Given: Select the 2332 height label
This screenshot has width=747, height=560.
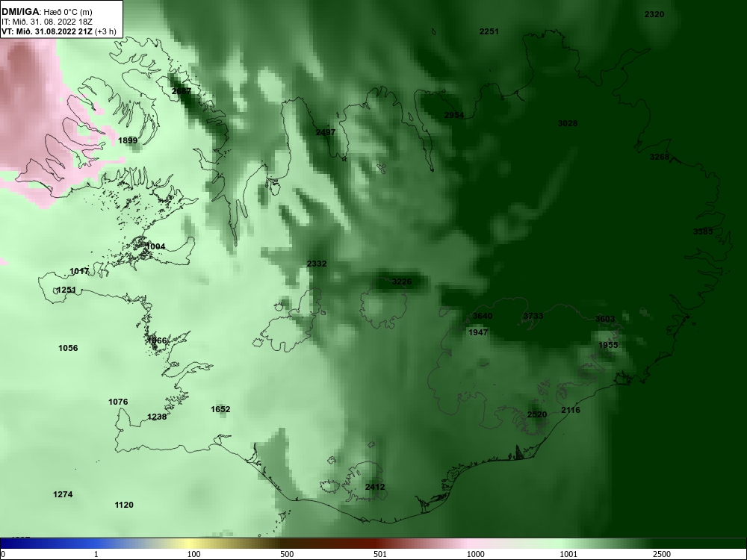Looking at the screenshot, I should [x=317, y=264].
